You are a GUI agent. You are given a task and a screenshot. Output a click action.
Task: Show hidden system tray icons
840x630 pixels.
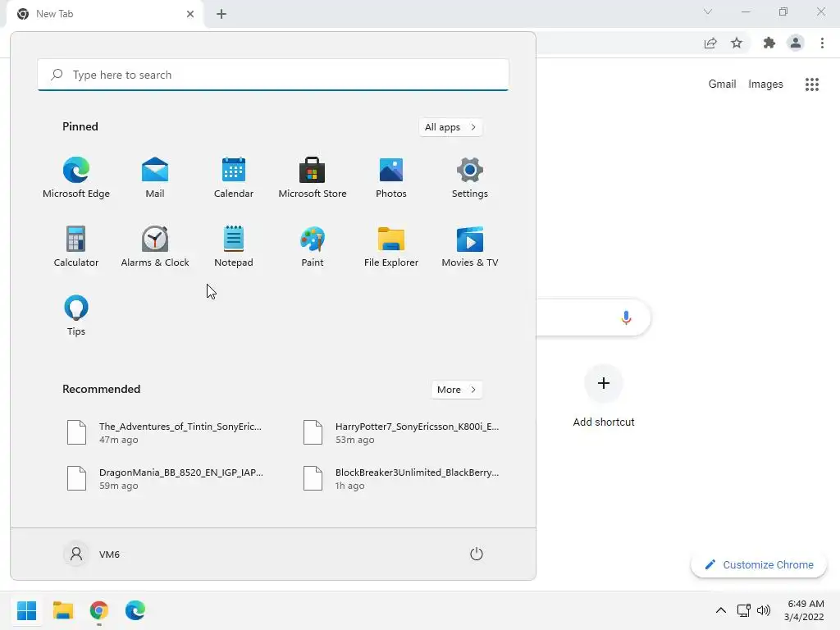[x=721, y=610]
